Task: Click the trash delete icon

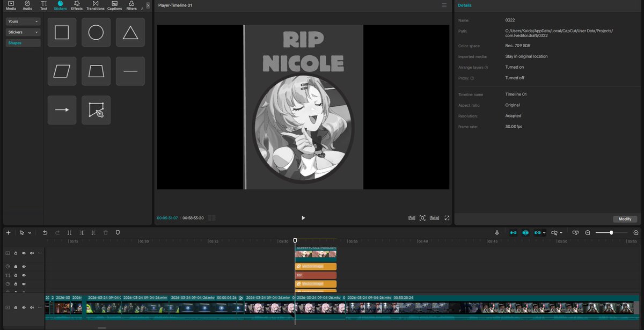Action: pyautogui.click(x=106, y=233)
